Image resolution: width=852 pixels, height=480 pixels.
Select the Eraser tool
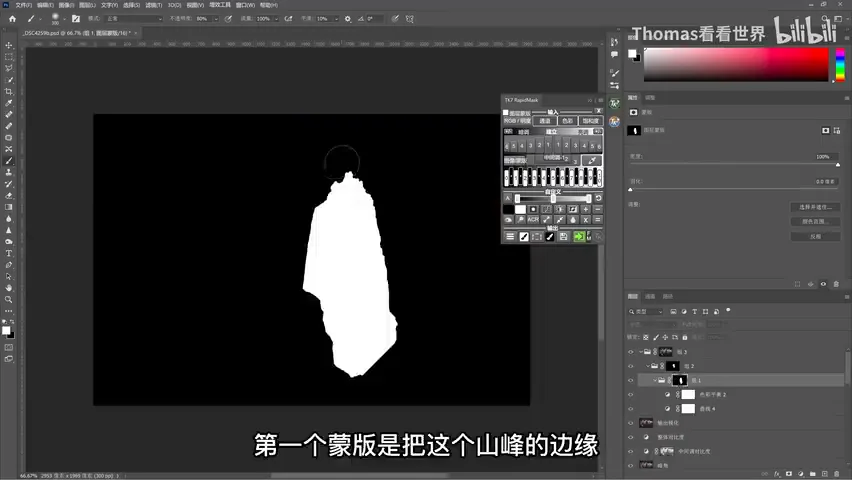(9, 196)
